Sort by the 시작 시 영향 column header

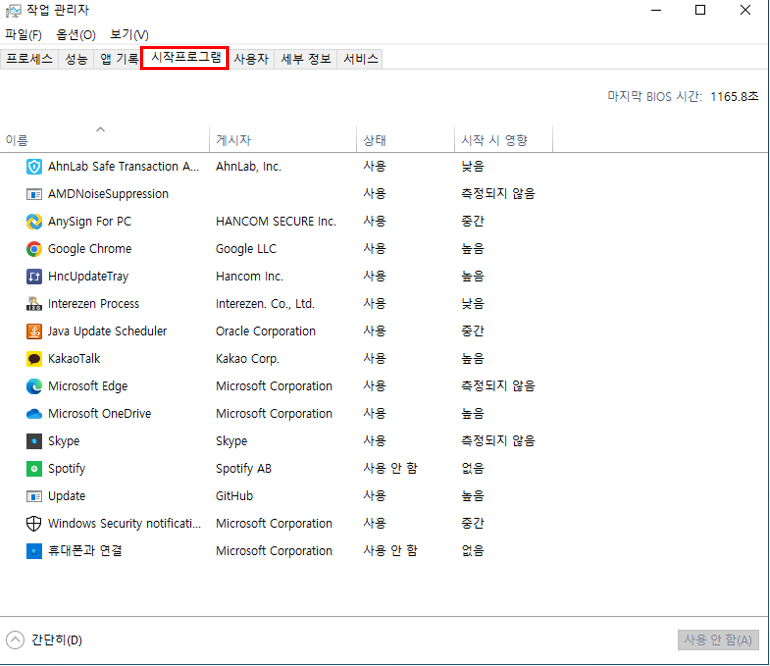503,140
